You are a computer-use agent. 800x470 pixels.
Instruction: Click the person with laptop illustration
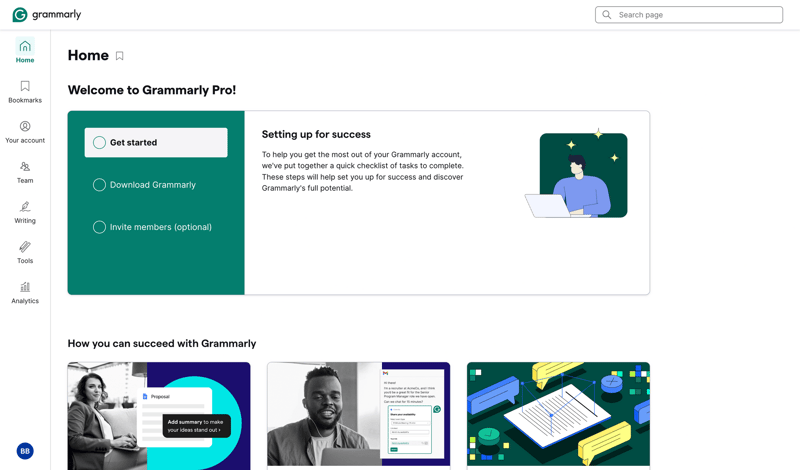click(x=577, y=174)
